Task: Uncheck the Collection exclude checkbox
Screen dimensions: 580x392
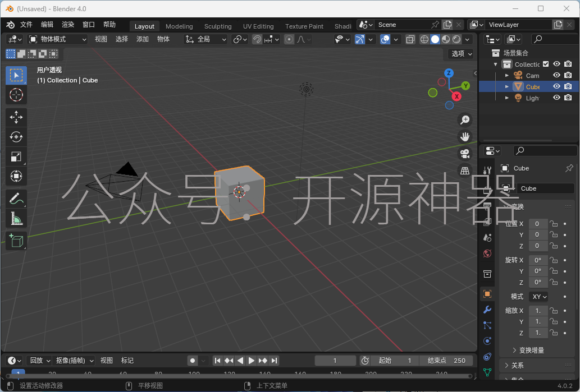Action: 546,64
